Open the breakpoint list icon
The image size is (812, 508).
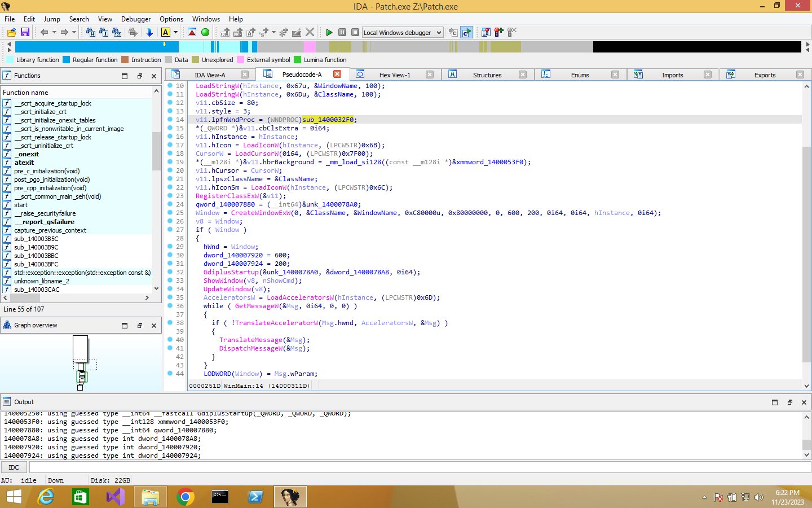[x=486, y=32]
